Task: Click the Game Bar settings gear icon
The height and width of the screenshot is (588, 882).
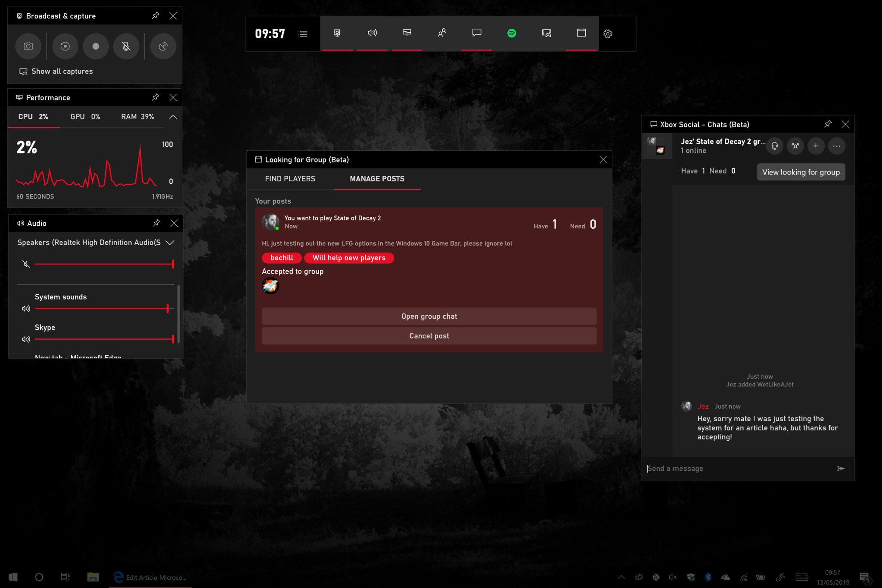Action: click(x=607, y=34)
